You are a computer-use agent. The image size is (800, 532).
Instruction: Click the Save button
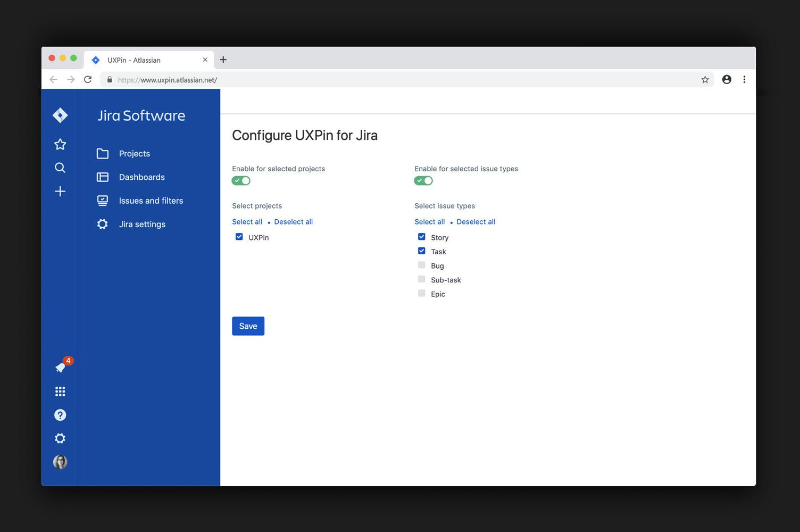(x=248, y=326)
